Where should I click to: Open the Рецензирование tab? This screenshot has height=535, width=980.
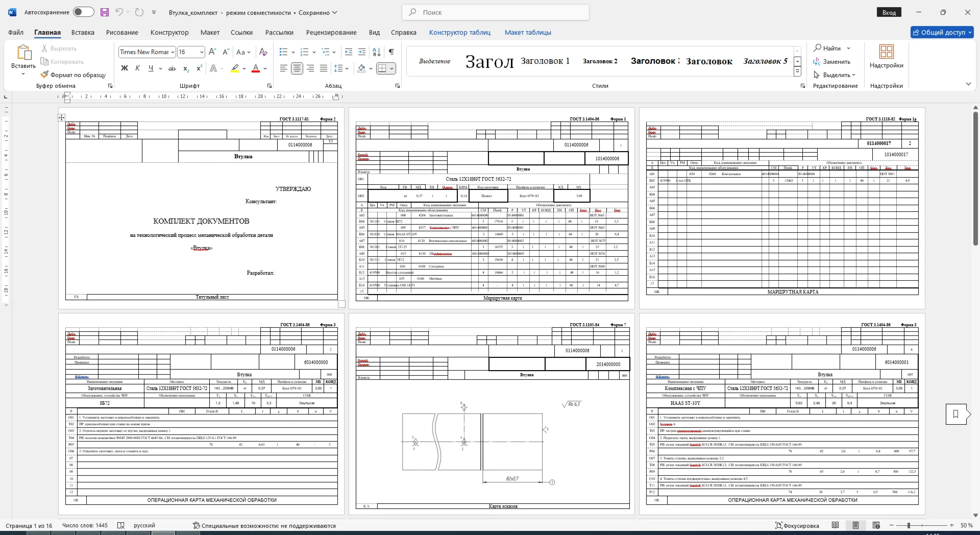coord(331,32)
